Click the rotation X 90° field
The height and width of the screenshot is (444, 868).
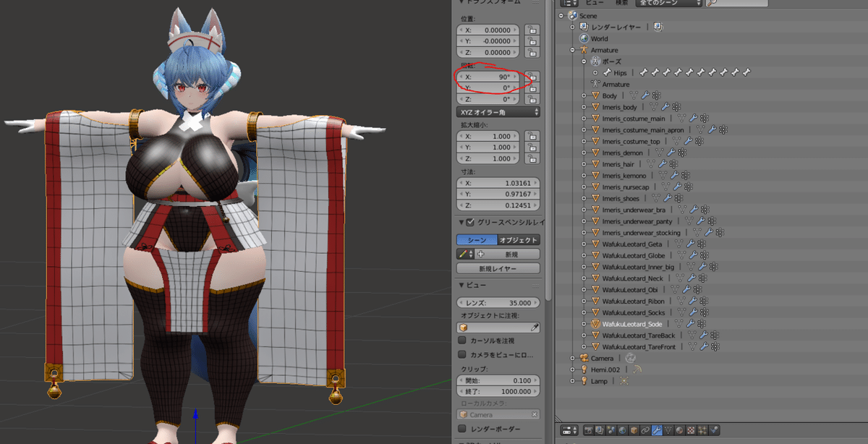pyautogui.click(x=490, y=76)
